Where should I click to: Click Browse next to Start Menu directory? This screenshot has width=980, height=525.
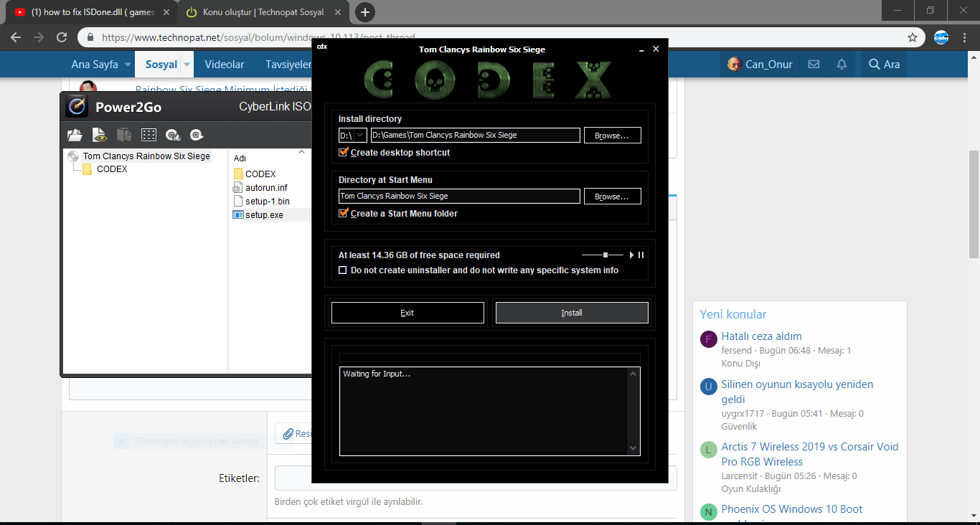612,196
